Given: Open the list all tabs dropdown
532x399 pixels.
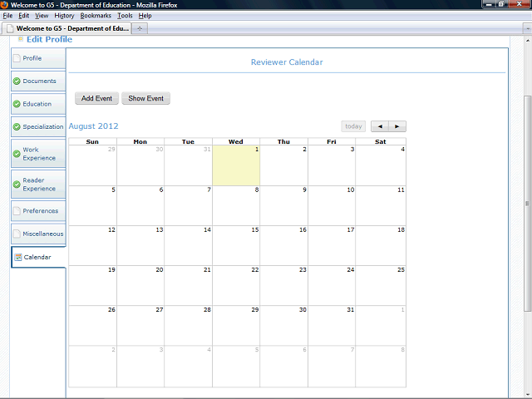Looking at the screenshot, I should click(x=527, y=28).
